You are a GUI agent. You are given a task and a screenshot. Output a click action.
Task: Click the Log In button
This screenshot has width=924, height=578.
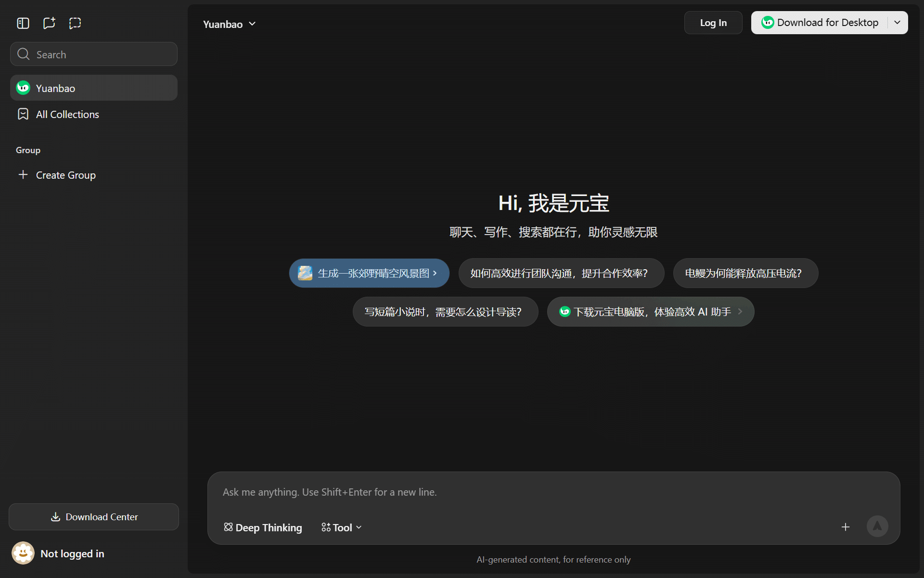[713, 23]
